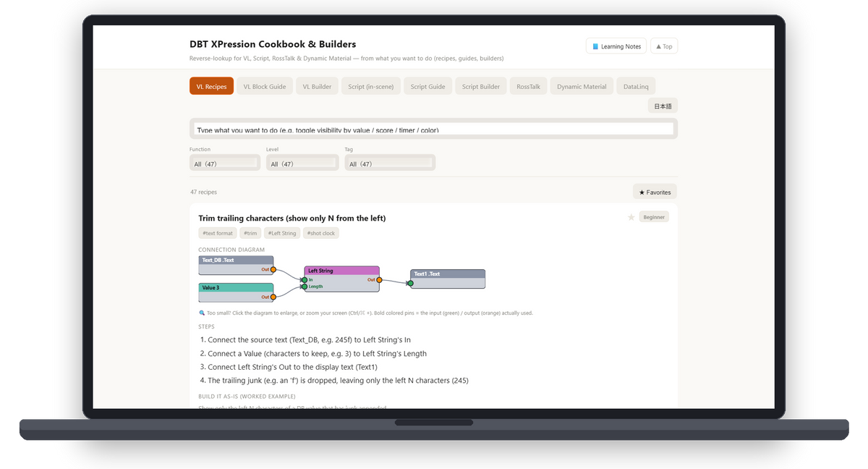Click the '47 recipes' count text
The height and width of the screenshot is (469, 868).
coord(203,192)
